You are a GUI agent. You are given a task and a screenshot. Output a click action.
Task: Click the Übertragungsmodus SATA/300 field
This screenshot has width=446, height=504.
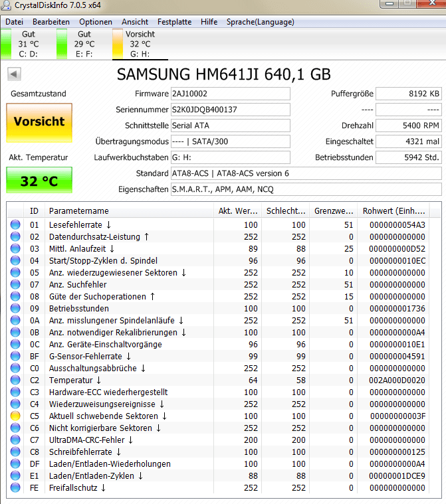coord(231,141)
